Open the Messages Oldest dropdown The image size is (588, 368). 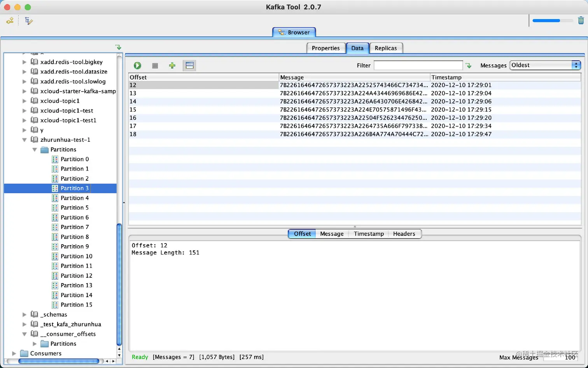pos(545,65)
